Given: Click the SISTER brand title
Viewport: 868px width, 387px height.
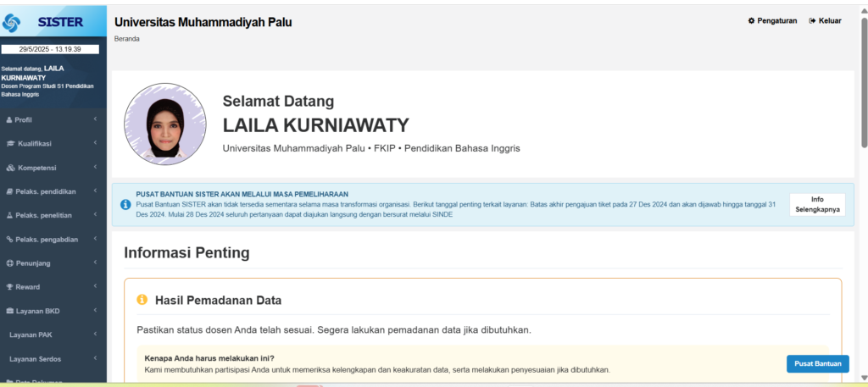Looking at the screenshot, I should click(x=60, y=22).
